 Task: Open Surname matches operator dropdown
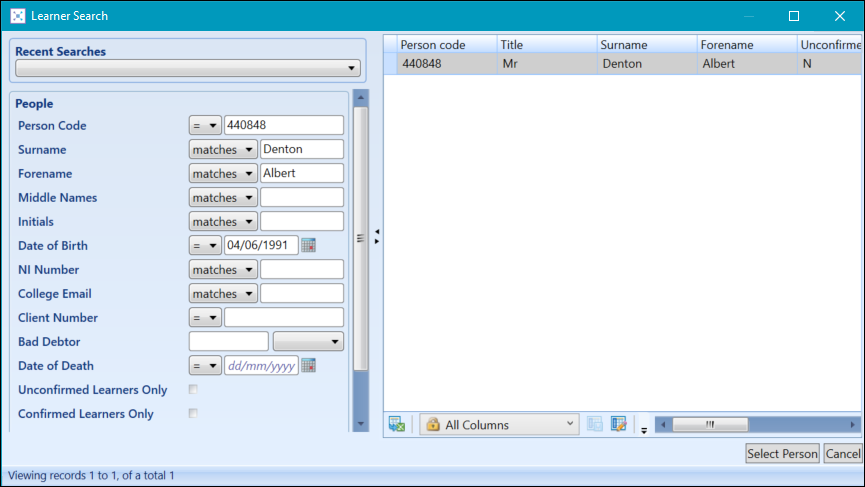(223, 149)
